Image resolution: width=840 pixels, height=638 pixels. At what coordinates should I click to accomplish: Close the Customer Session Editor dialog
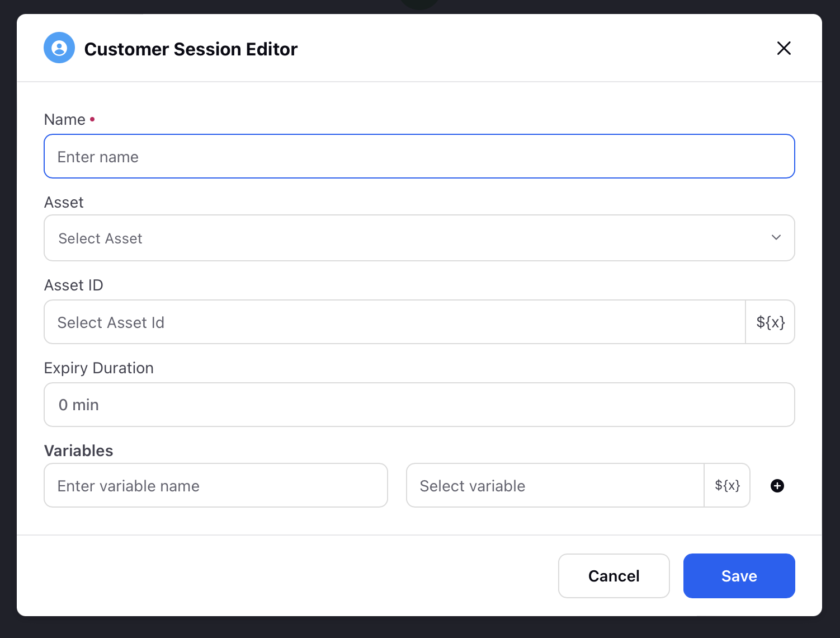[x=784, y=48]
